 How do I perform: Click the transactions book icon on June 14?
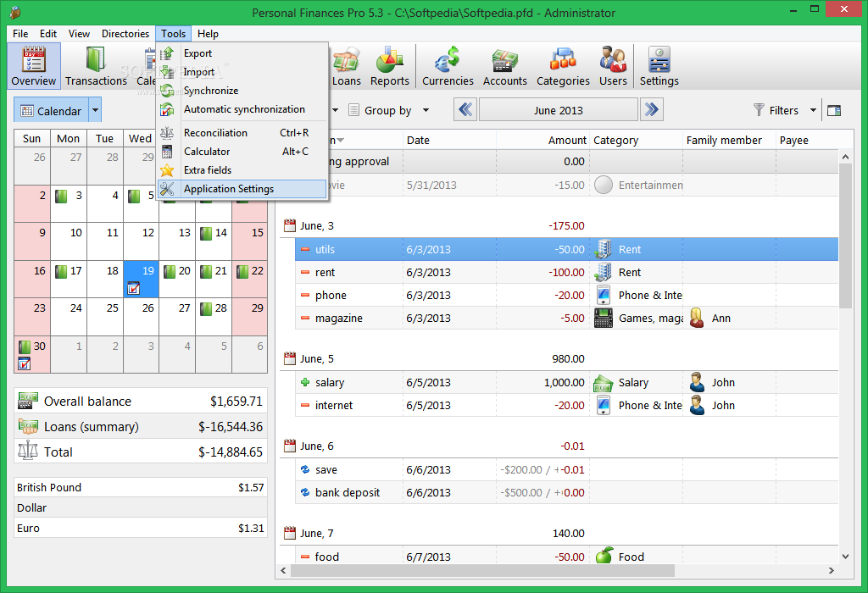[207, 234]
